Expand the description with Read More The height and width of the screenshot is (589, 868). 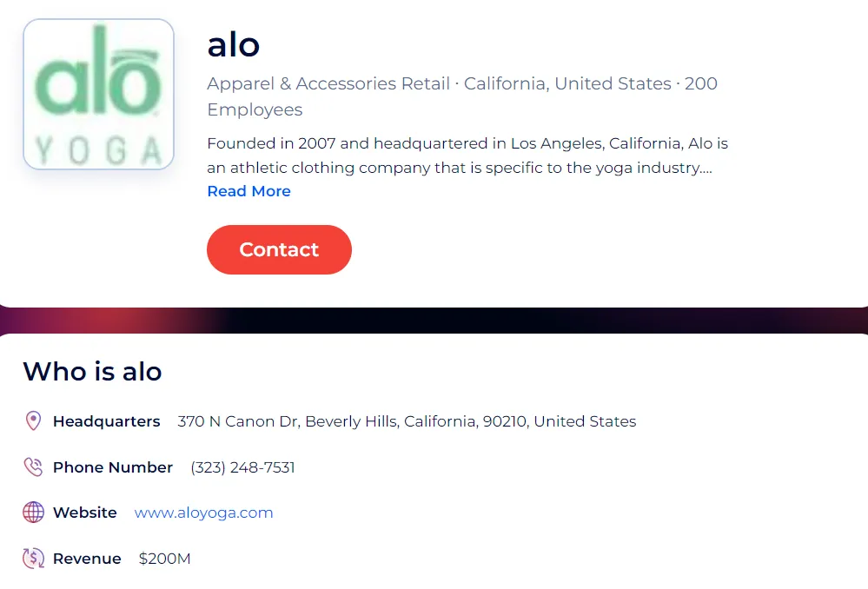coord(248,191)
